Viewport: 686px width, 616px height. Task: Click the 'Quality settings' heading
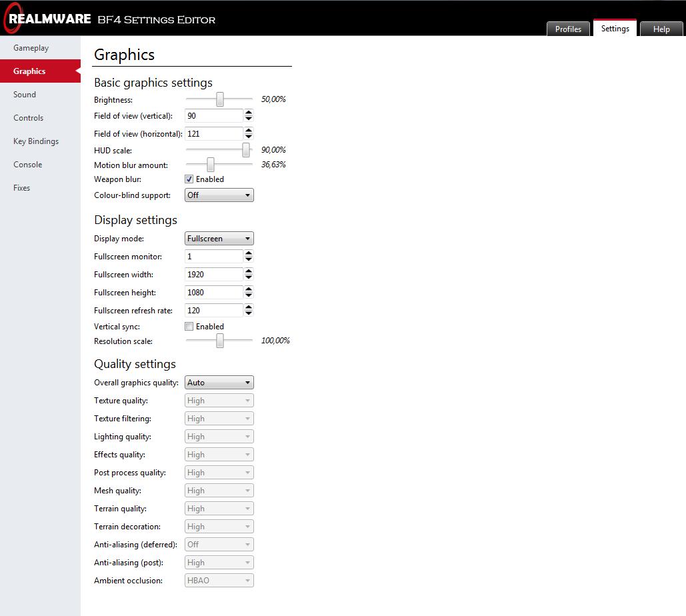[x=135, y=364]
